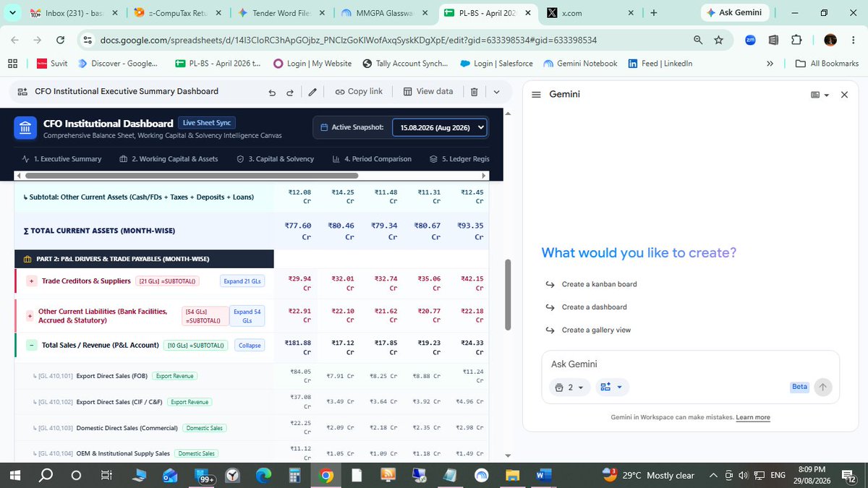Viewport: 868px width, 488px height.
Task: Redo the dashboard change
Action: (x=290, y=92)
